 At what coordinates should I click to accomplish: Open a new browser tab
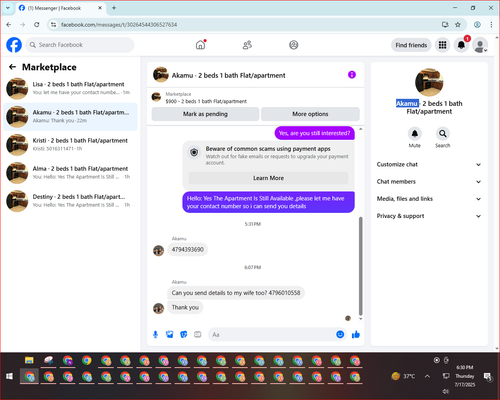[114, 8]
